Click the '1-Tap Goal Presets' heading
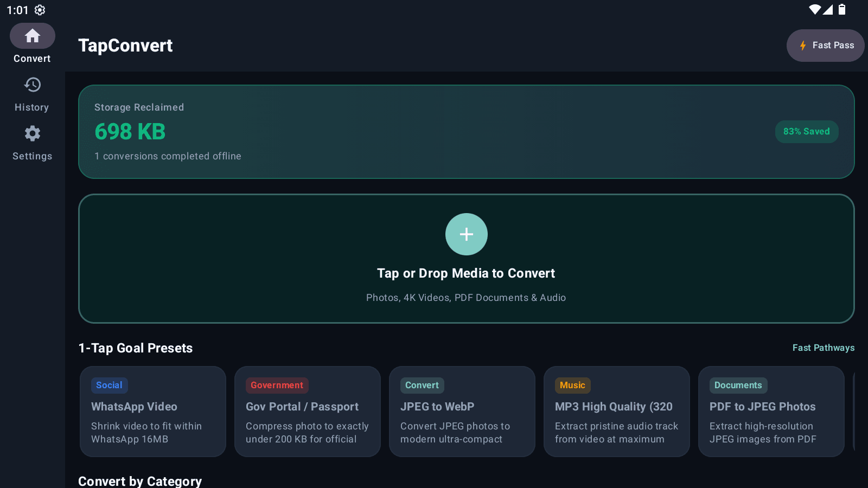The image size is (868, 488). [x=136, y=348]
